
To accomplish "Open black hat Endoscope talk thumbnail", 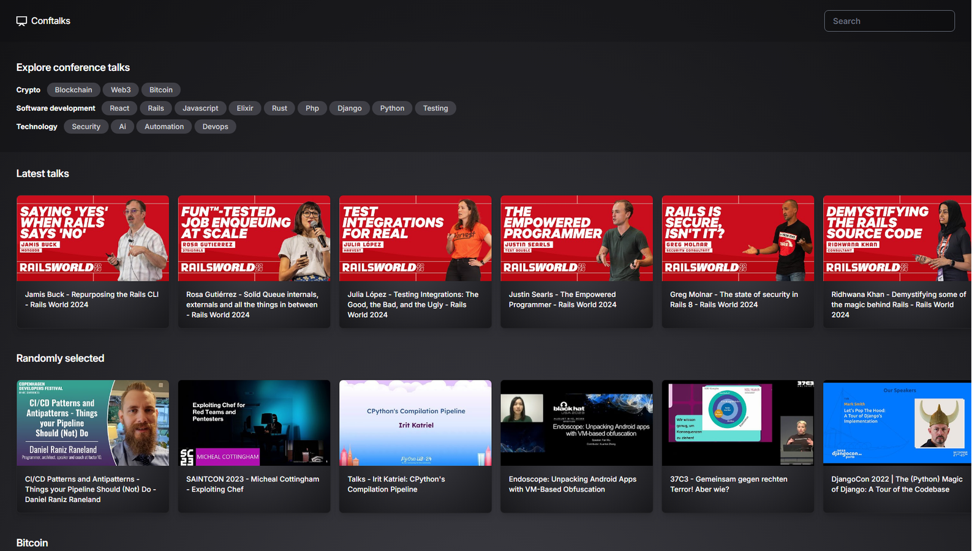I will tap(576, 423).
